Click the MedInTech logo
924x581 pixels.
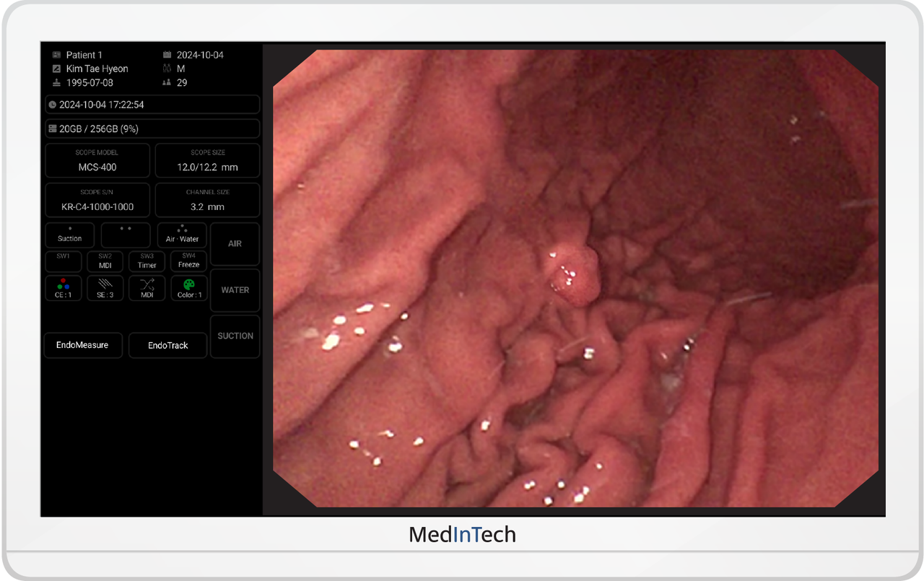click(x=462, y=534)
